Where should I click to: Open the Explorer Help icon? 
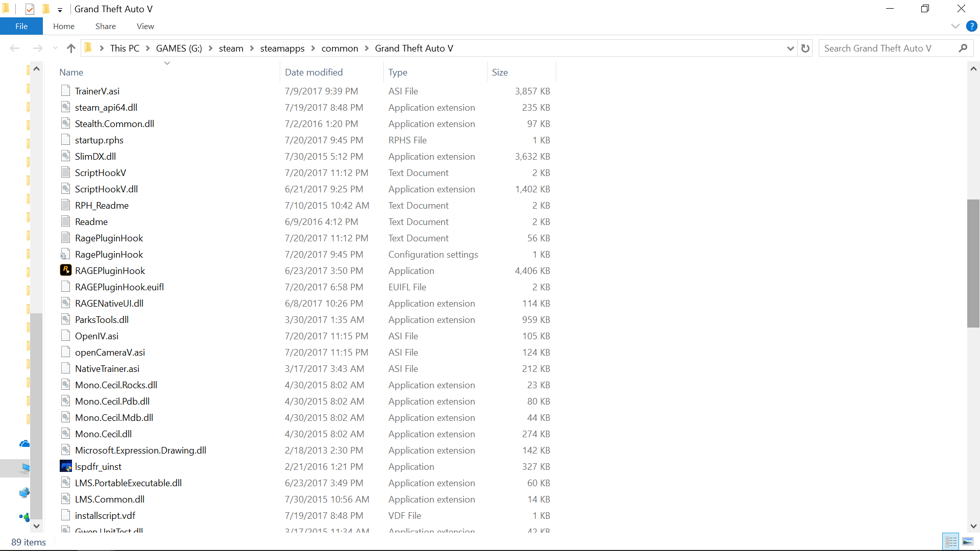click(x=971, y=26)
